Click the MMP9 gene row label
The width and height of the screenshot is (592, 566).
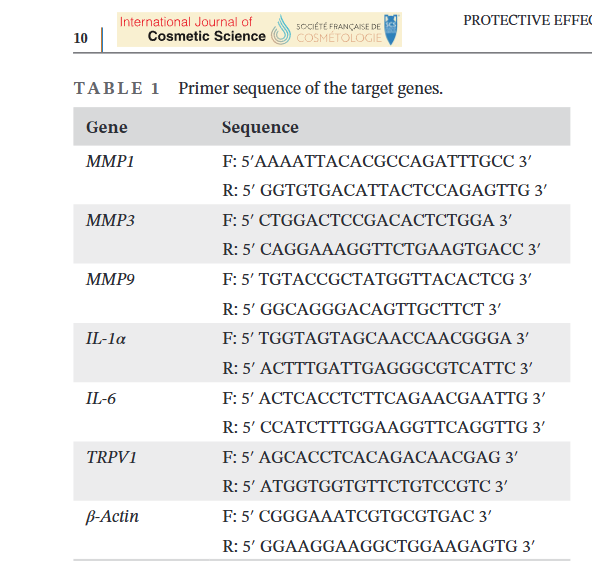click(x=110, y=279)
